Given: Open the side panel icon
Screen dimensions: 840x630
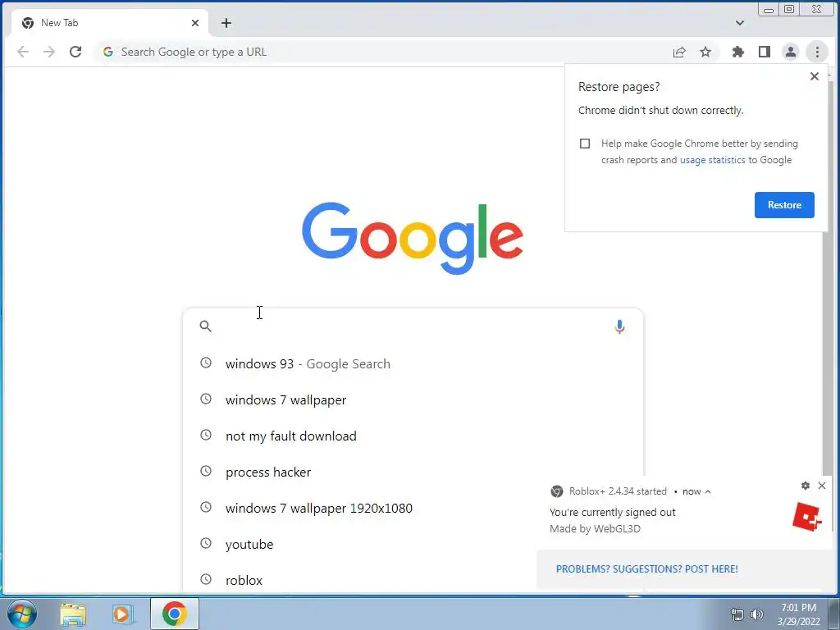Looking at the screenshot, I should 765,52.
